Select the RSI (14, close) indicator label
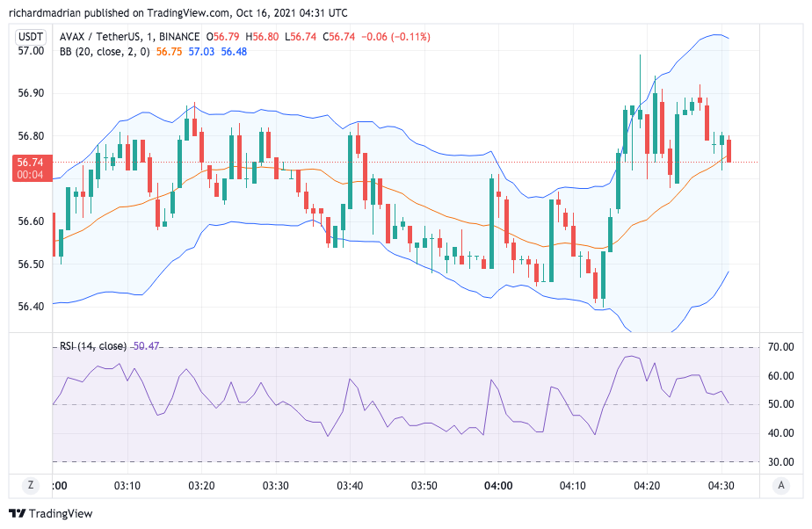 [92, 345]
